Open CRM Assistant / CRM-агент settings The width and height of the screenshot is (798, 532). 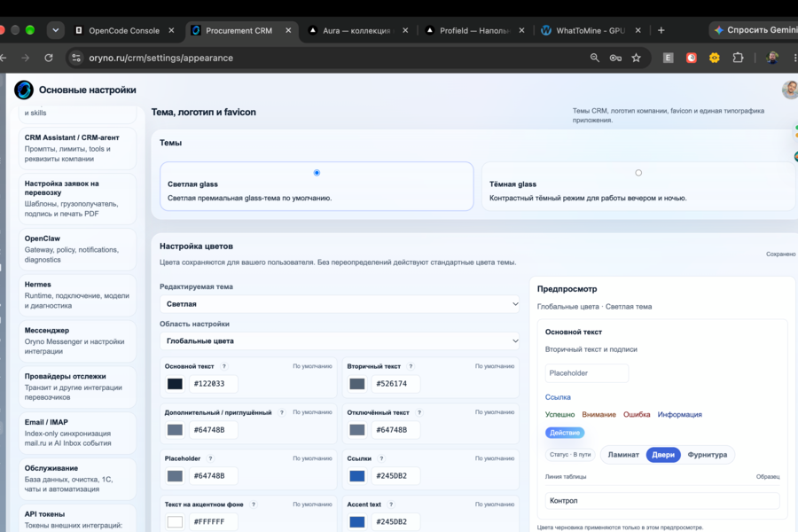(77, 148)
